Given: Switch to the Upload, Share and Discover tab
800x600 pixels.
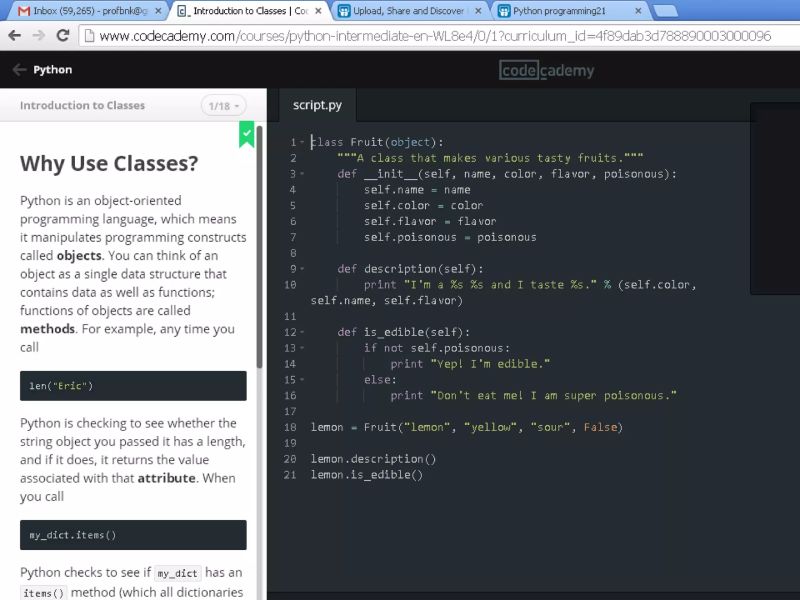Looking at the screenshot, I should tap(400, 10).
